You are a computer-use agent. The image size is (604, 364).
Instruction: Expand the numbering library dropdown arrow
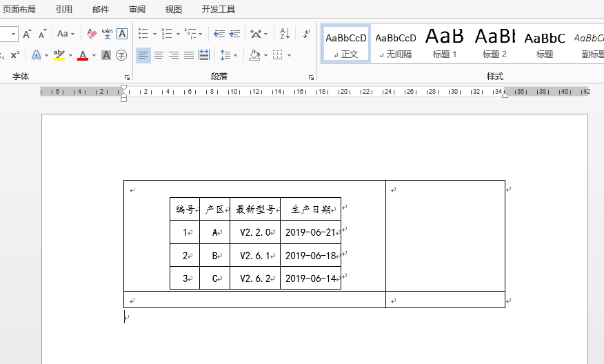(178, 34)
